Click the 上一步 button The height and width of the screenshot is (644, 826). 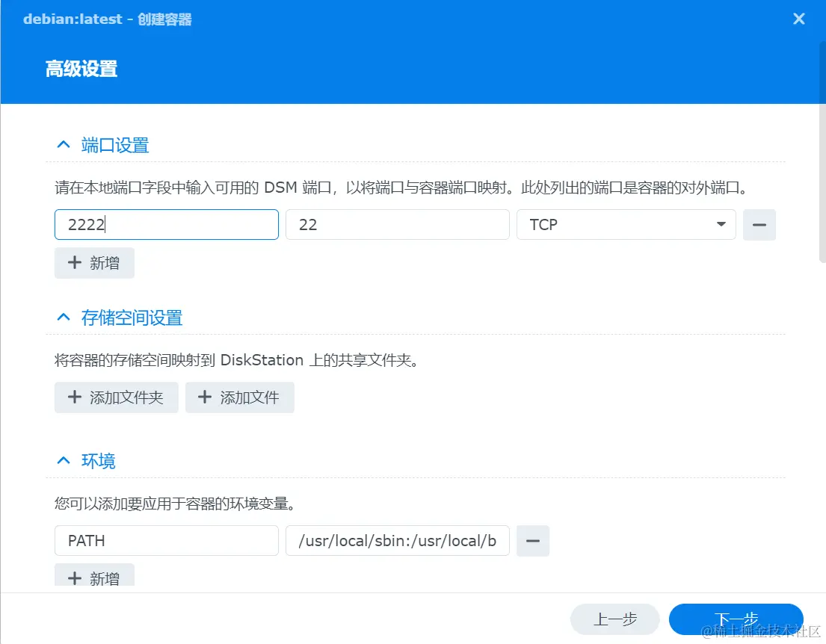614,619
